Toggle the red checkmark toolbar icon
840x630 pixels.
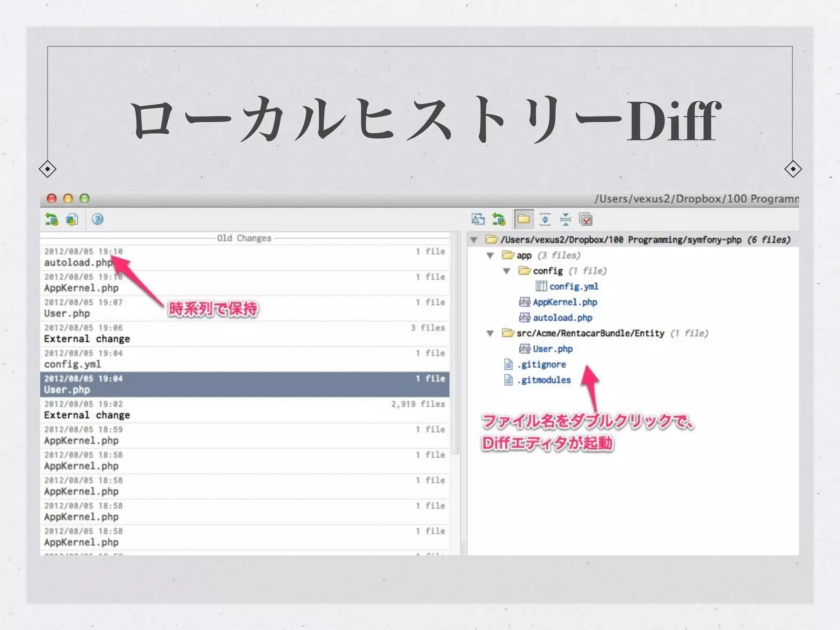click(586, 219)
